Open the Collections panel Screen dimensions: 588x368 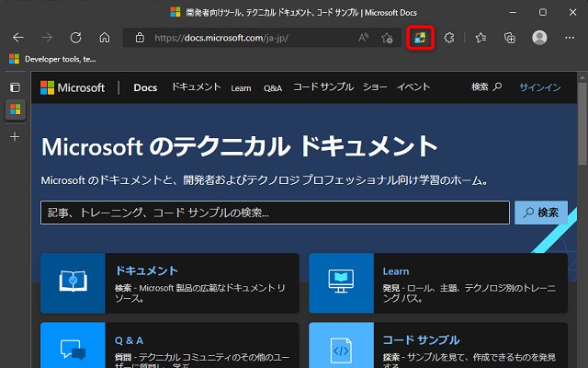(x=510, y=38)
